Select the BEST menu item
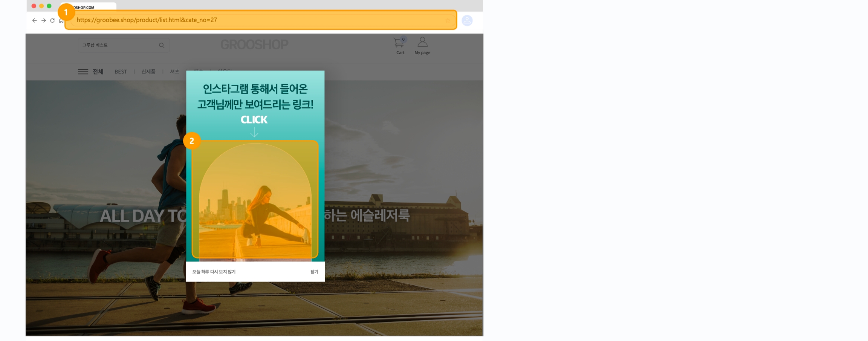 click(x=121, y=72)
